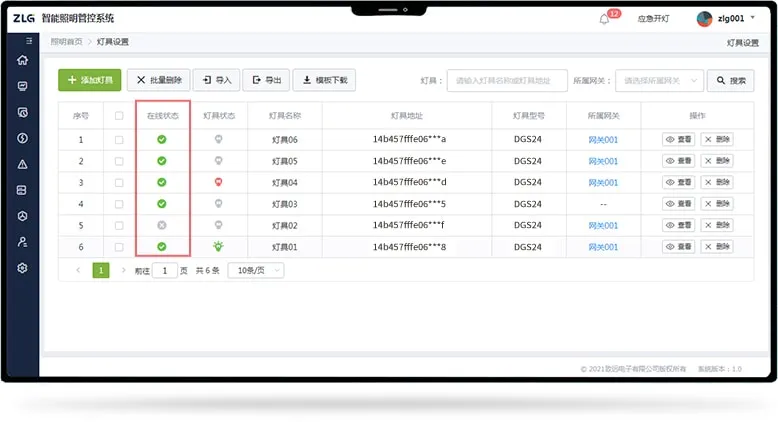Open the 网关001 link for 灯具06

603,139
